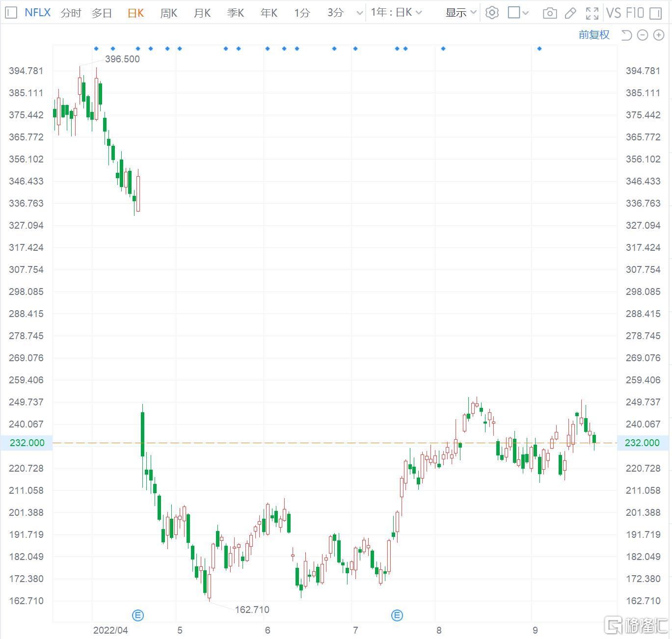
Task: Open chart settings gear icon
Action: tap(492, 13)
